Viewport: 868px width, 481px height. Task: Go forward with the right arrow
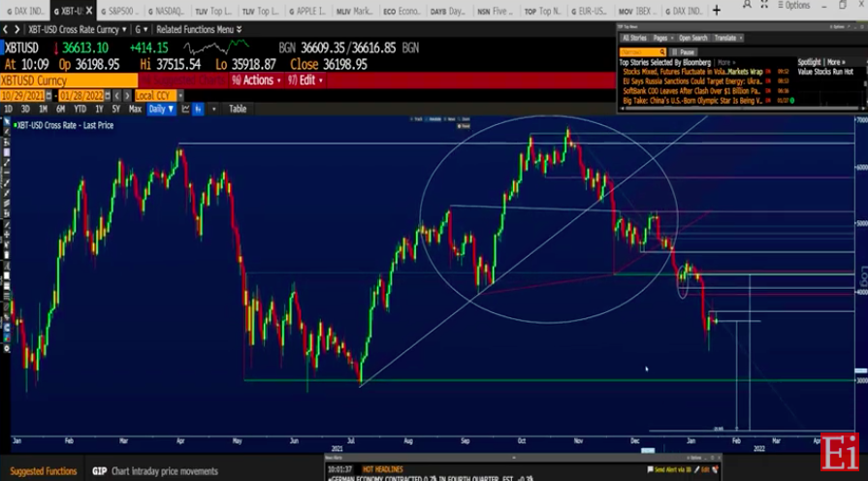(16, 29)
